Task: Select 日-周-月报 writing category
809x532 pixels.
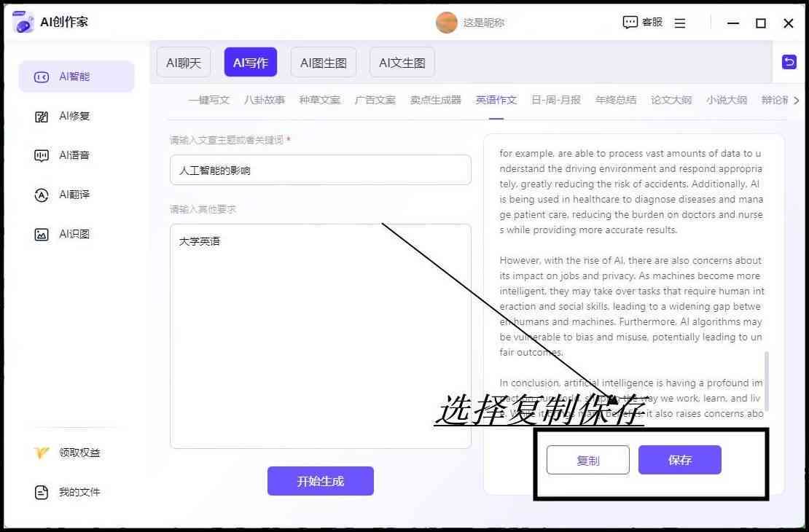Action: 556,100
